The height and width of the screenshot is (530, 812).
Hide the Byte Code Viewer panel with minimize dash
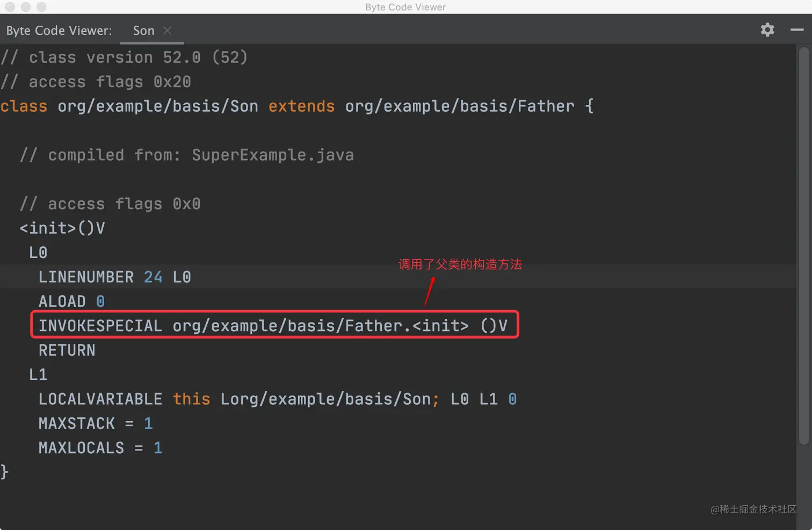pyautogui.click(x=797, y=30)
